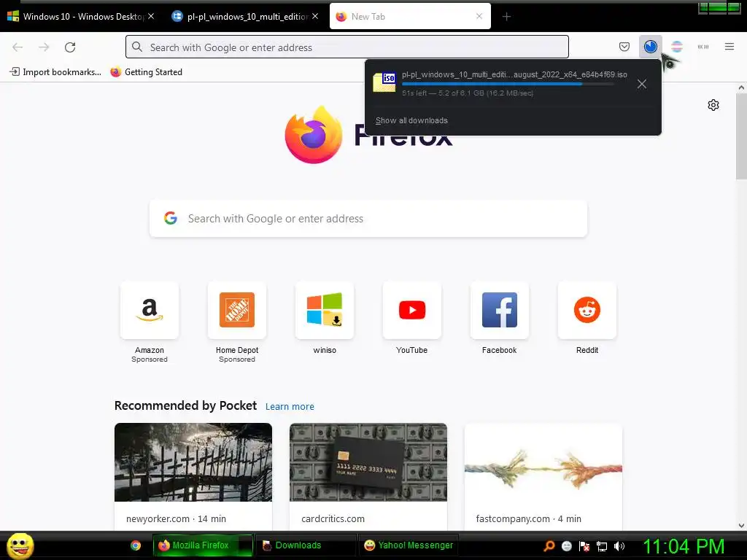Click the forward navigation arrow
The width and height of the screenshot is (747, 560).
click(44, 47)
